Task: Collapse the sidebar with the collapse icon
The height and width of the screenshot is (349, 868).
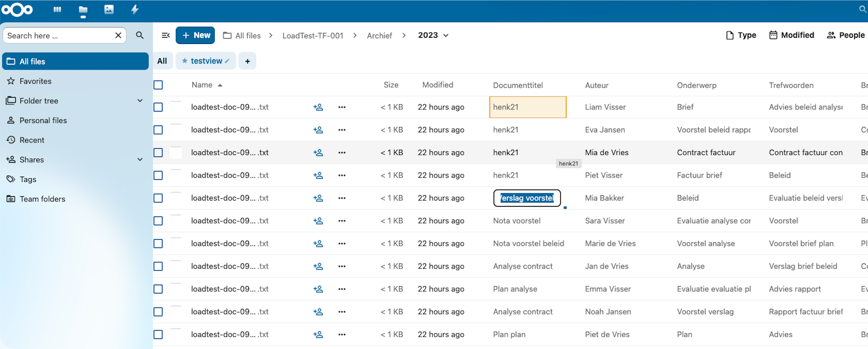Action: pos(165,35)
